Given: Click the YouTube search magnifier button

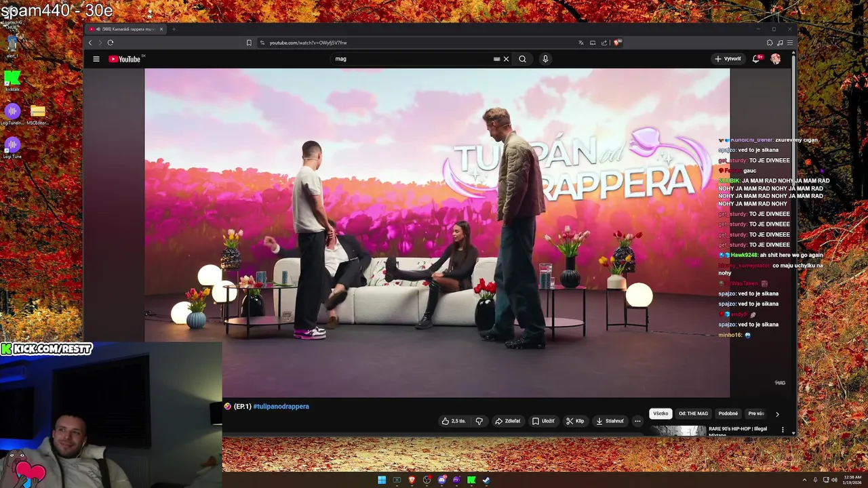Looking at the screenshot, I should click(x=522, y=59).
